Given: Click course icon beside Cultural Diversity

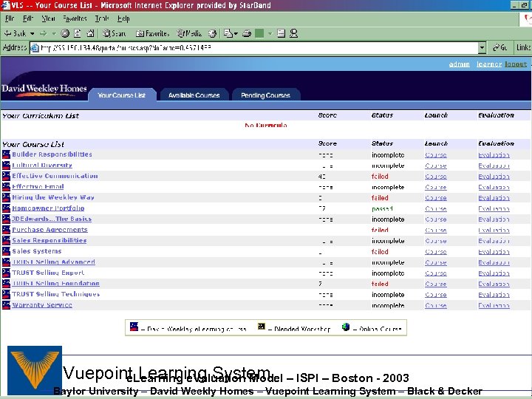Looking at the screenshot, I should [6, 166].
